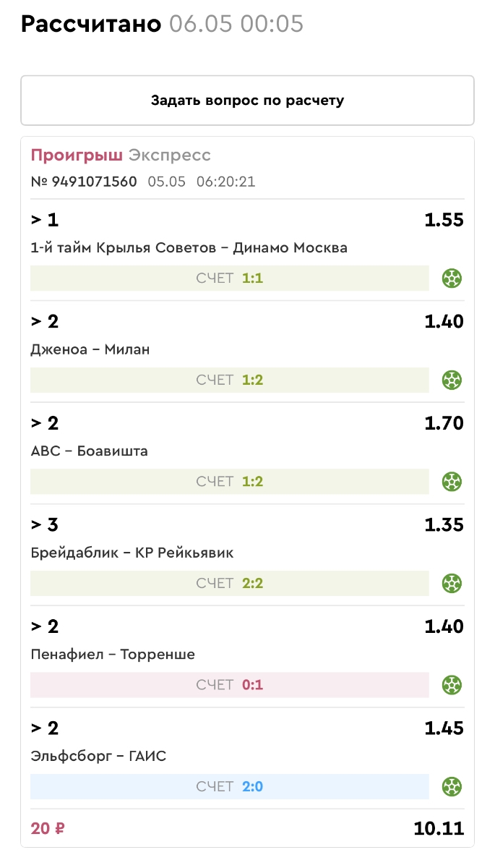Click match title Дженоа – Милан
This screenshot has width=495, height=868.
(x=90, y=350)
